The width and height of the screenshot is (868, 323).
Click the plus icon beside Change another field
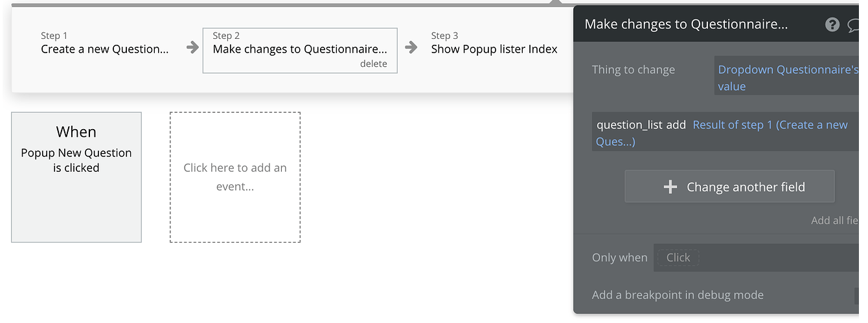pos(670,187)
